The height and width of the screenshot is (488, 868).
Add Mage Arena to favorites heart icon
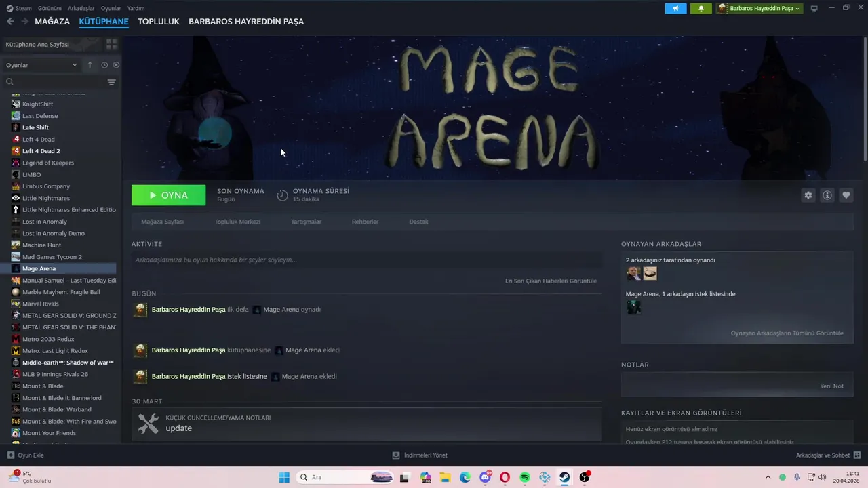coord(846,195)
